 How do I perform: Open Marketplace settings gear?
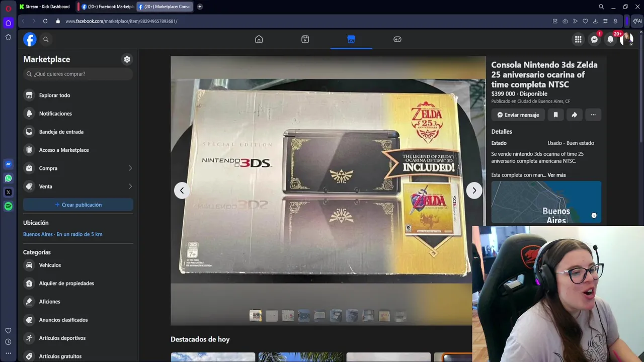[127, 59]
